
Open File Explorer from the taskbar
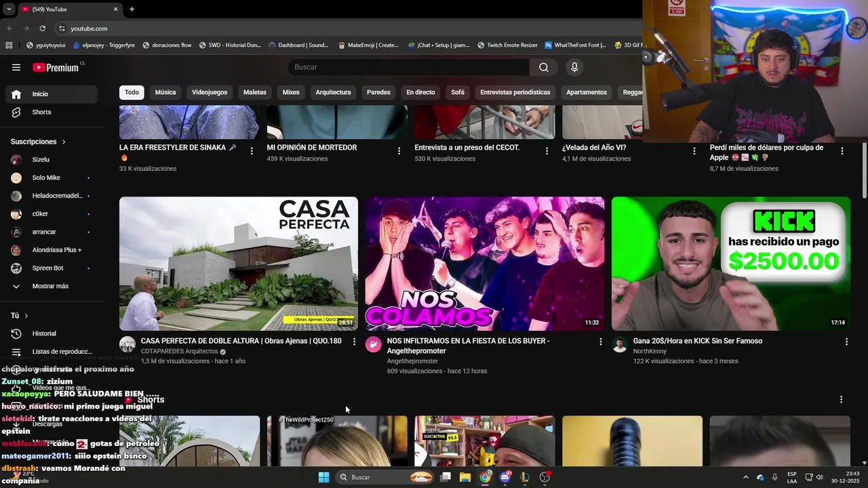pos(465,477)
